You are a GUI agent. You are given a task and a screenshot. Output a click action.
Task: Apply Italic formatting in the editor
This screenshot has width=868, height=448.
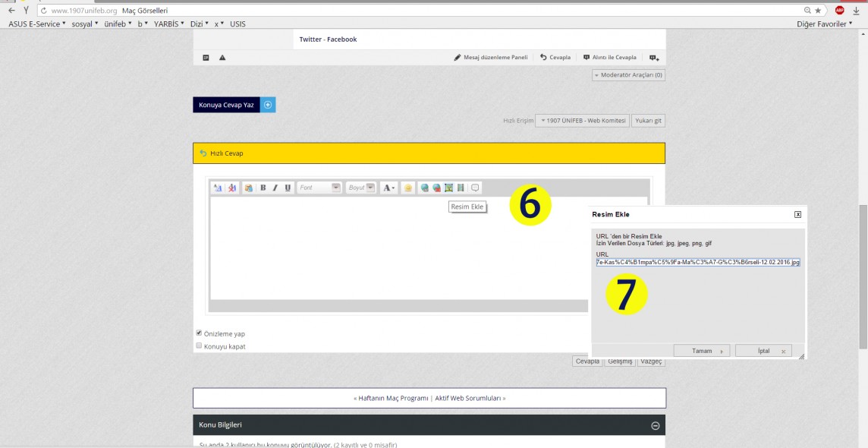point(275,188)
